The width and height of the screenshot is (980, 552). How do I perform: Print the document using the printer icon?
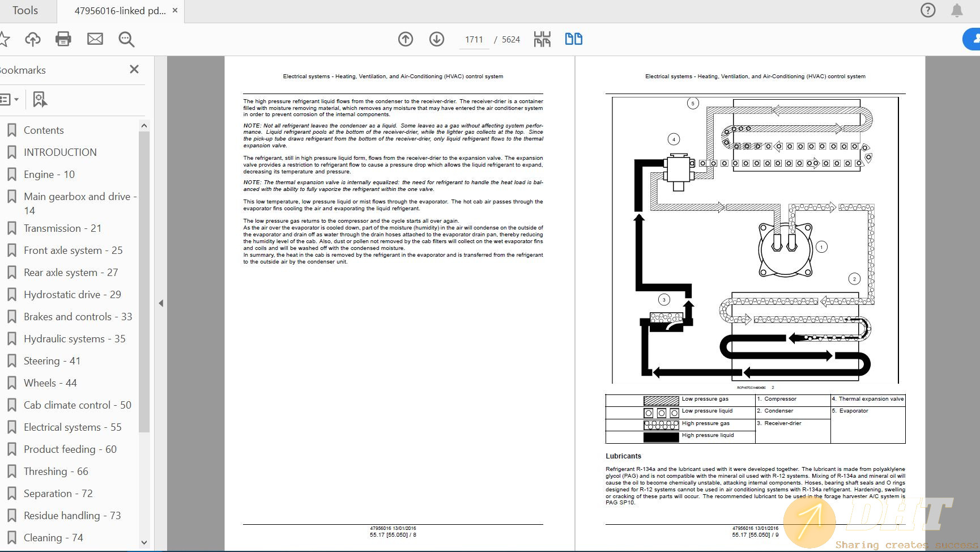point(63,39)
